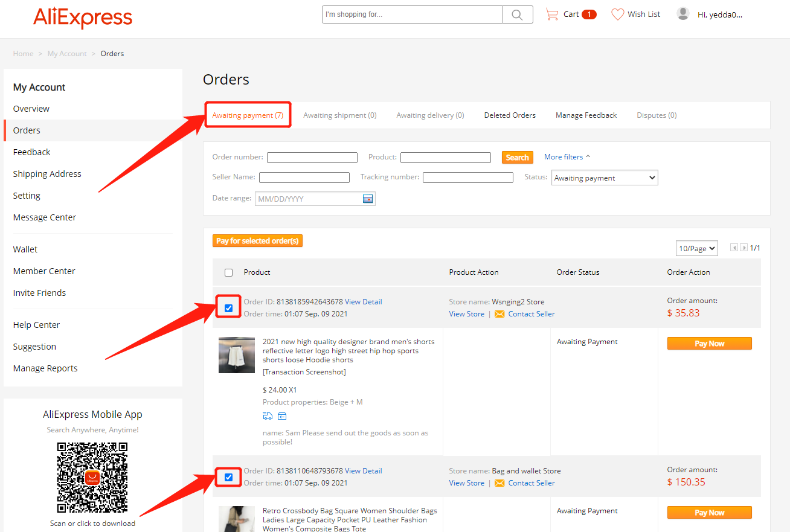The width and height of the screenshot is (790, 532).
Task: Open Invite Friends in the sidebar
Action: tap(40, 293)
